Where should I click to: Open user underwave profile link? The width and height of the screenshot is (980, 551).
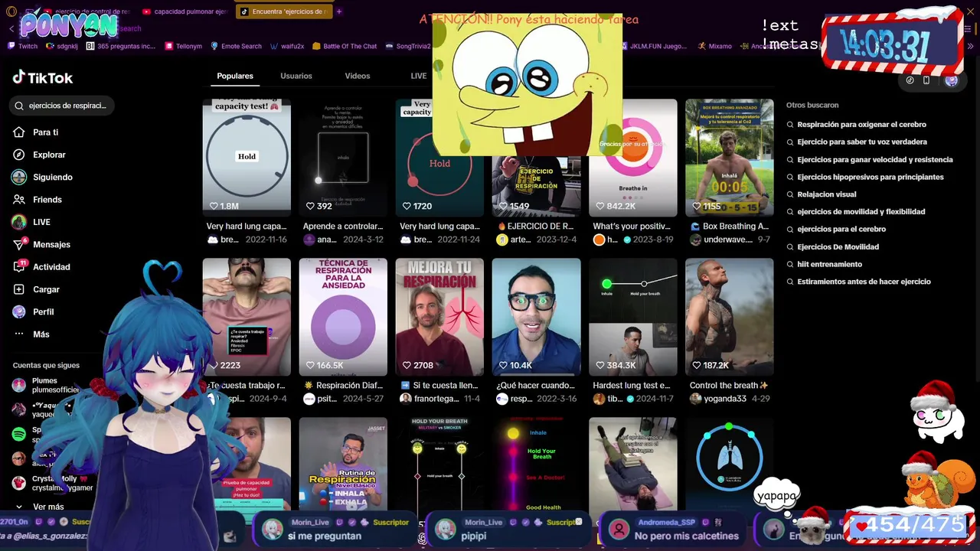(722, 240)
